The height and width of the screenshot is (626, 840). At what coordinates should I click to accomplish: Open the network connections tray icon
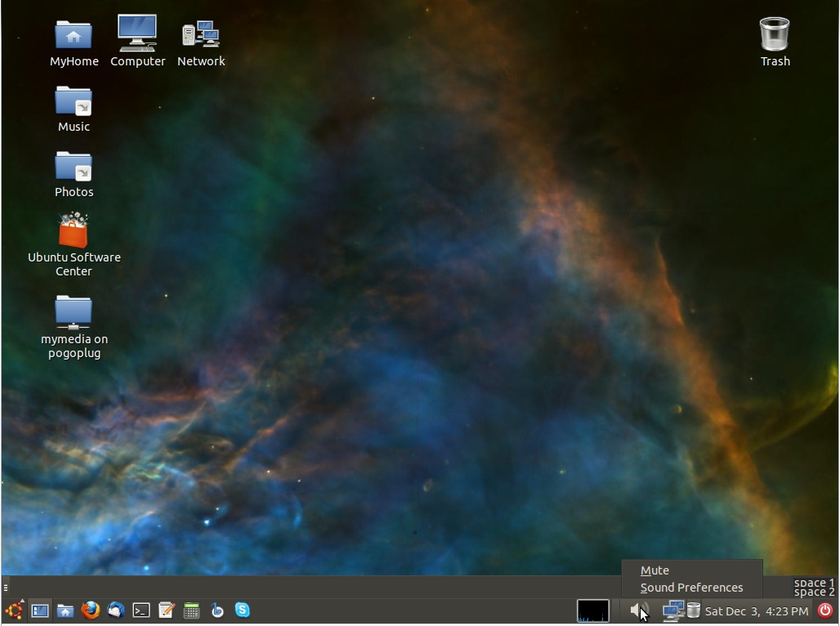673,610
